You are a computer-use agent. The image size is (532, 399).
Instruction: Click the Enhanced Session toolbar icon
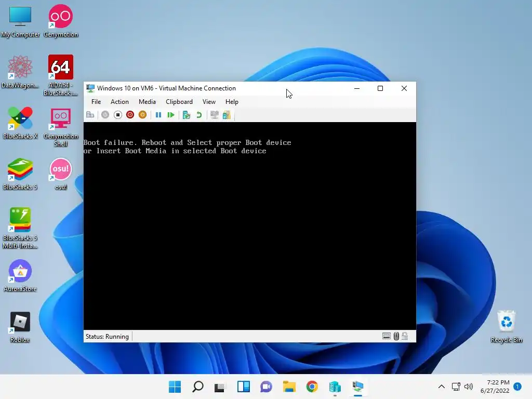214,115
